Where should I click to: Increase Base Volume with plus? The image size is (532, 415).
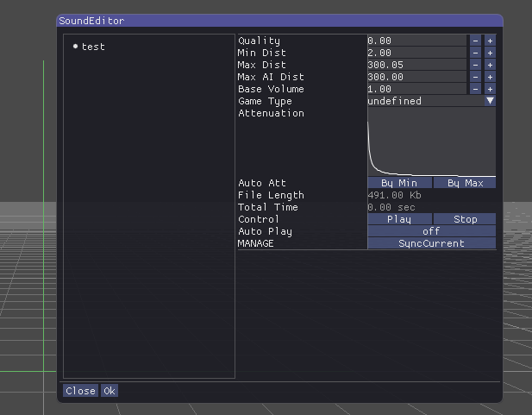(x=490, y=89)
